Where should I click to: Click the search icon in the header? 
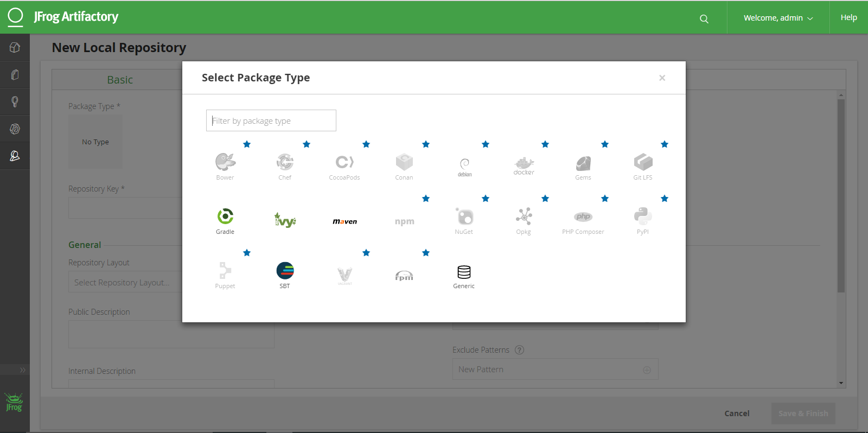pos(704,19)
